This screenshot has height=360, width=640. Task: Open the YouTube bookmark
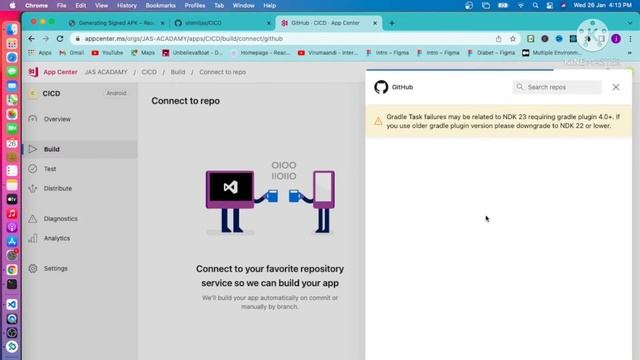107,53
